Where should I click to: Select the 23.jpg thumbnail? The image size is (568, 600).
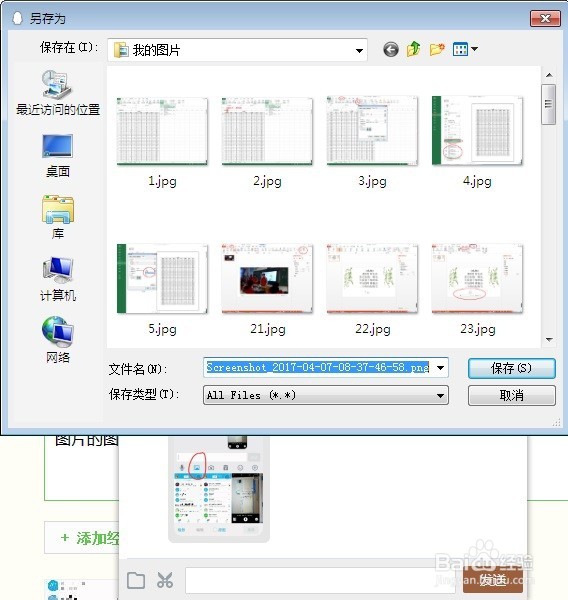click(x=477, y=279)
